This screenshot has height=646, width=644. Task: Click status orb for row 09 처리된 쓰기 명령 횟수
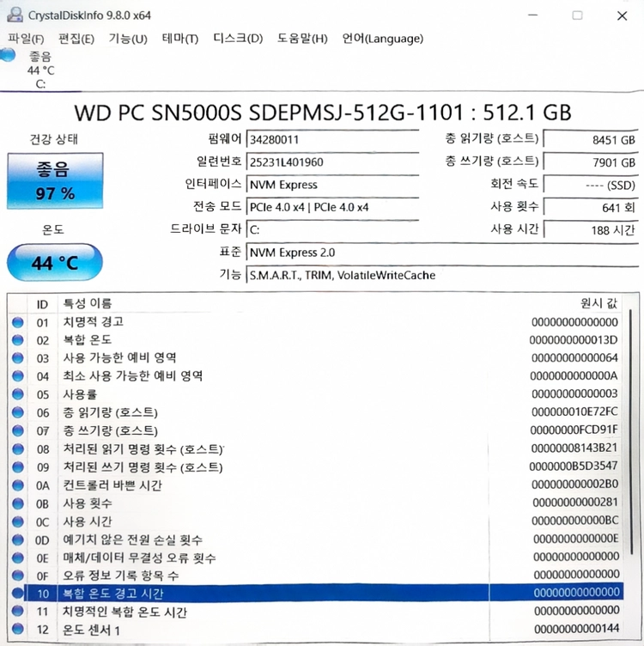18,466
